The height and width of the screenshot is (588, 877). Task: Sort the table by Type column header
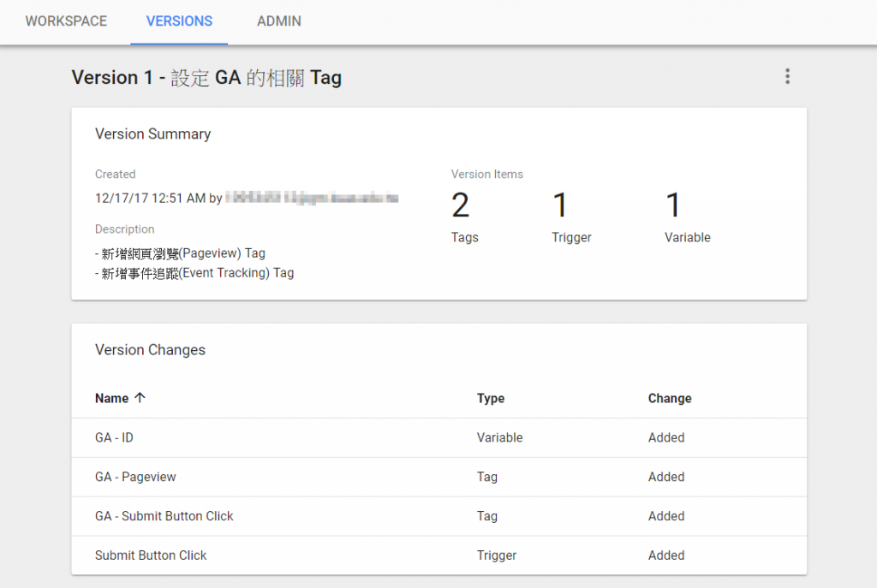[x=491, y=398]
